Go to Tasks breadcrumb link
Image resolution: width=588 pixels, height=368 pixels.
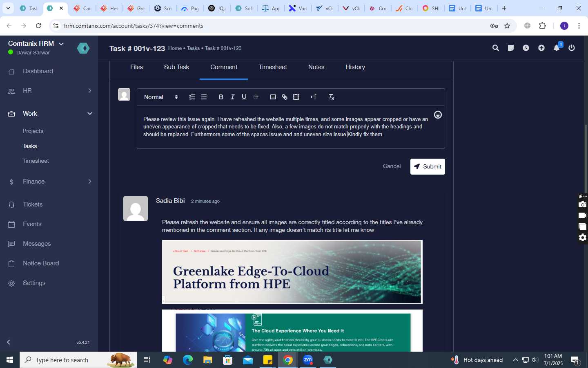(x=193, y=48)
